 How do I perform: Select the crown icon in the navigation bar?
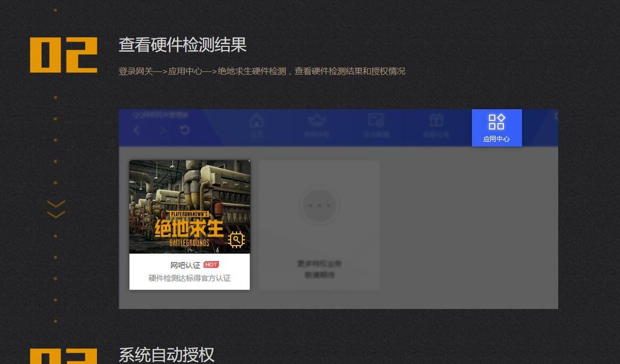[x=317, y=120]
